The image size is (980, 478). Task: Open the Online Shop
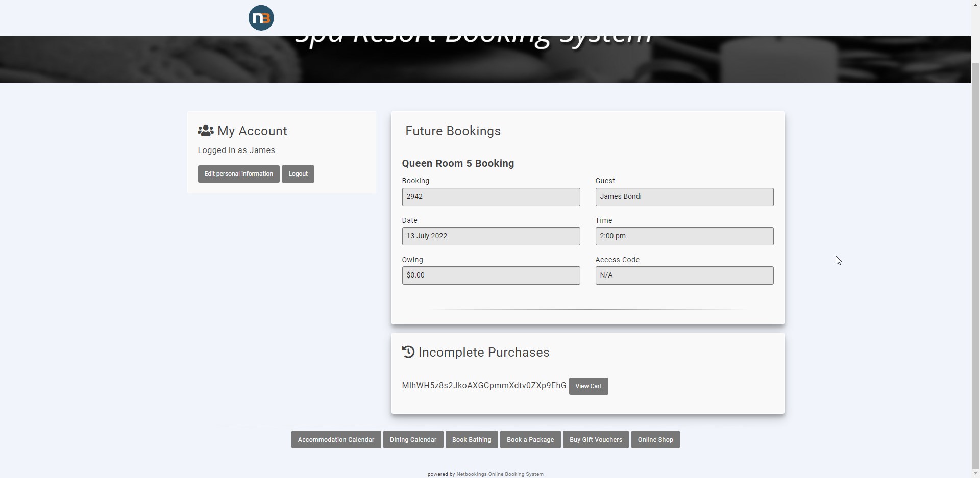coord(655,439)
